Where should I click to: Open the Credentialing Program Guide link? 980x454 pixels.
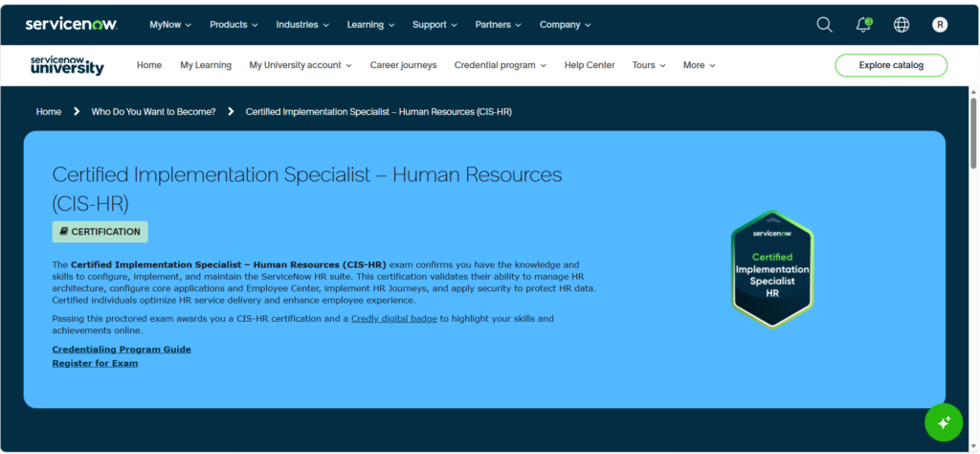(x=122, y=350)
